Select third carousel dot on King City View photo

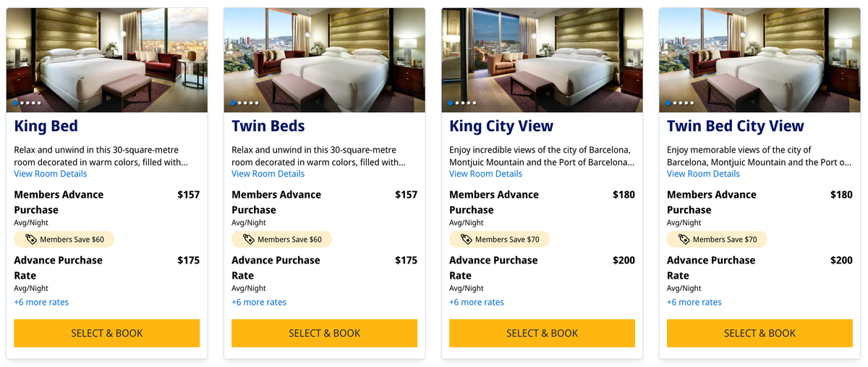(463, 104)
